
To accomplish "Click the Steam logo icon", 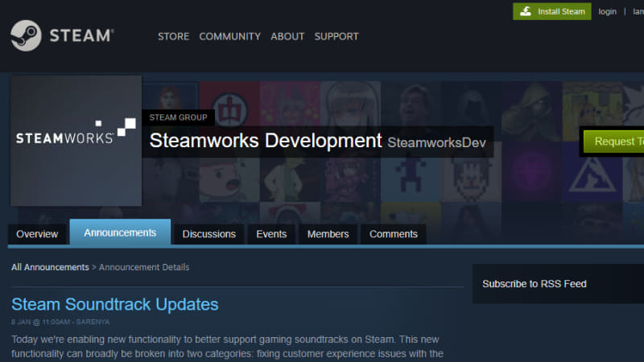I will (26, 35).
